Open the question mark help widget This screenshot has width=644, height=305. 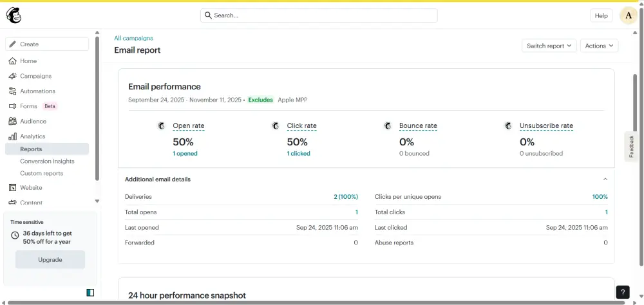(x=622, y=292)
